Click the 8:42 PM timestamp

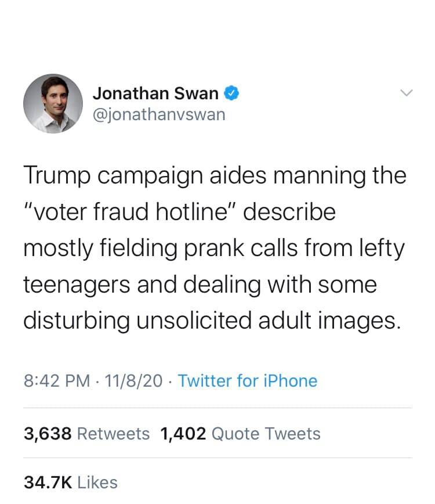click(x=57, y=381)
